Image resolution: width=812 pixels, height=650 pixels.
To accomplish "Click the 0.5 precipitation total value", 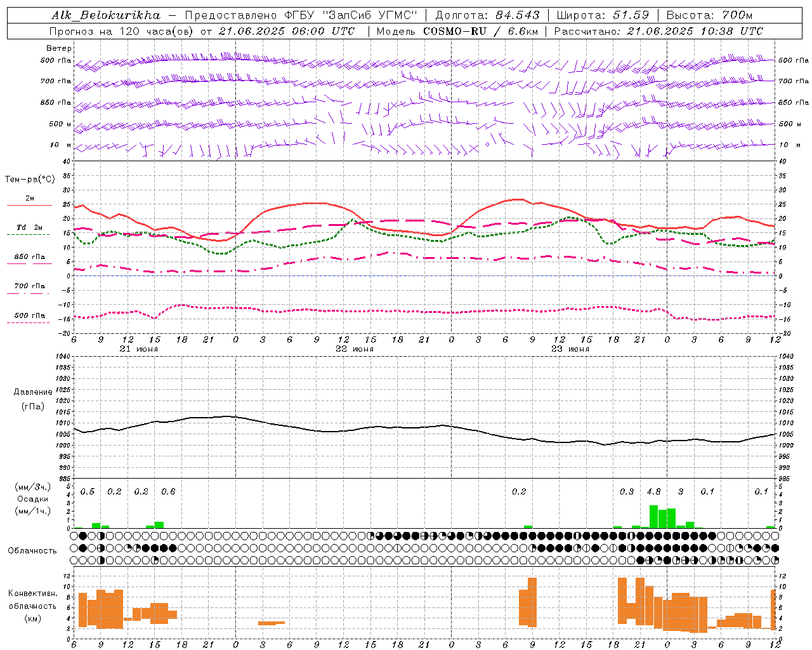I will (x=88, y=492).
